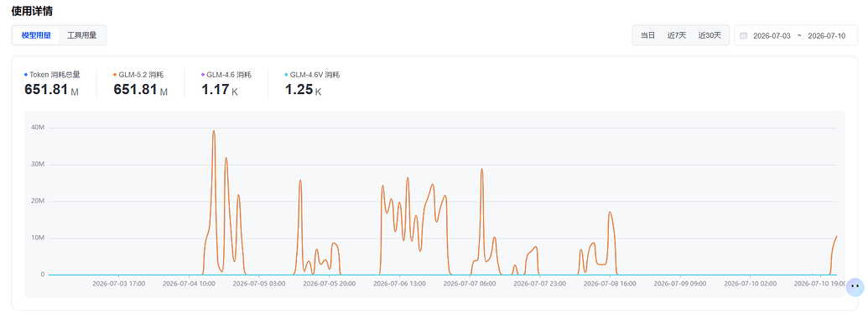Image resolution: width=868 pixels, height=320 pixels.
Task: Click the 2026-07-10 02:00 axis label
Action: click(750, 283)
